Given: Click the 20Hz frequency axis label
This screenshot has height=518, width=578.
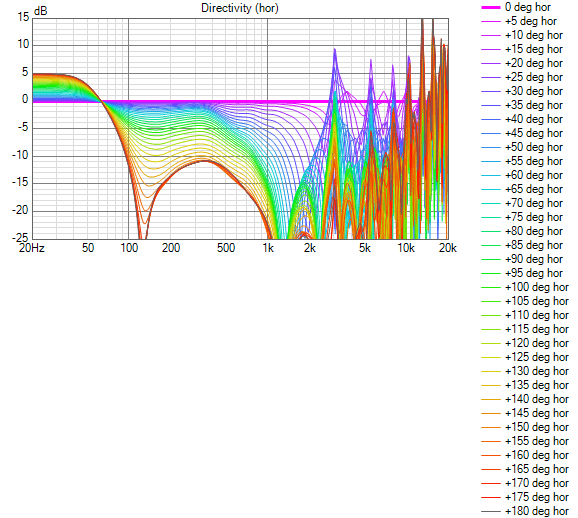Looking at the screenshot, I should (x=32, y=248).
